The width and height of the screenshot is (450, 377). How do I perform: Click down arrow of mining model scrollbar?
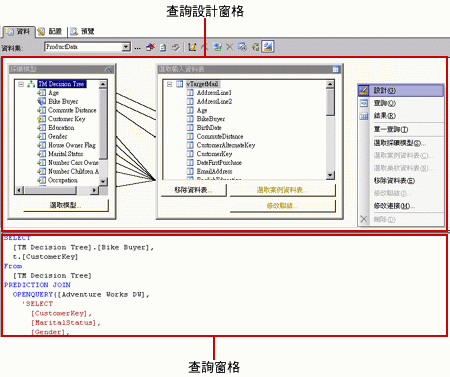103,181
